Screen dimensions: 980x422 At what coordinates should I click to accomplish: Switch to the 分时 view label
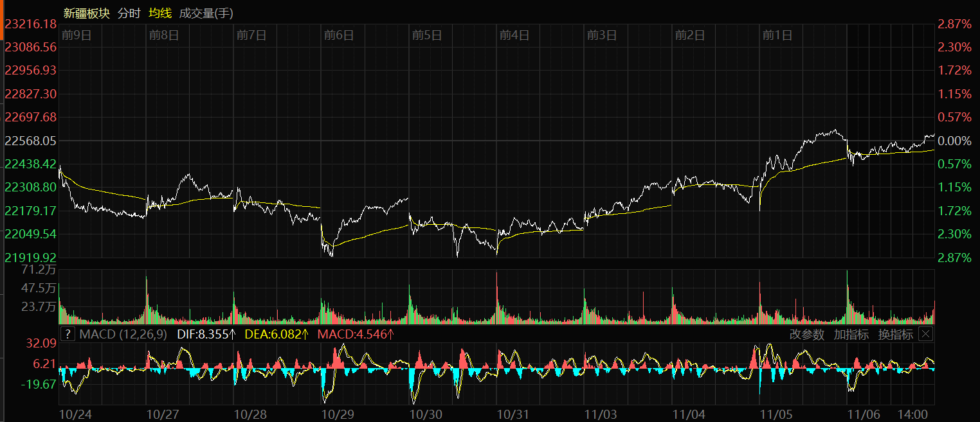click(x=129, y=13)
